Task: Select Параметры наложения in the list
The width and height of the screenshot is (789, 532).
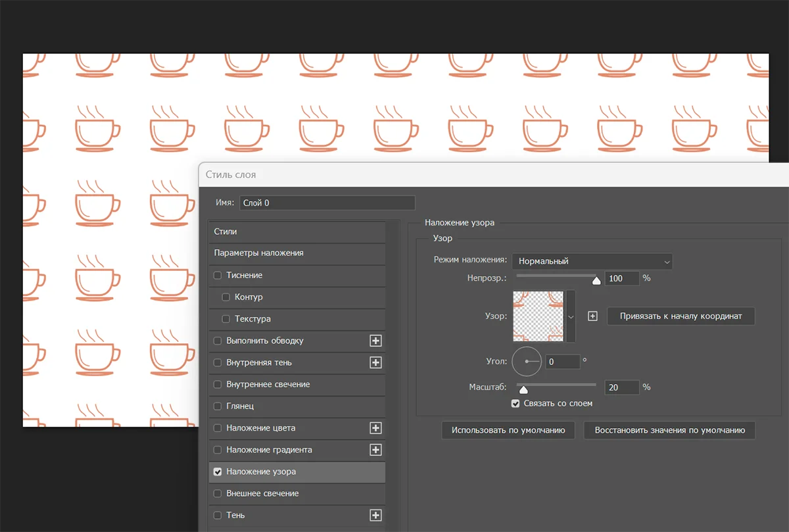Action: tap(297, 253)
